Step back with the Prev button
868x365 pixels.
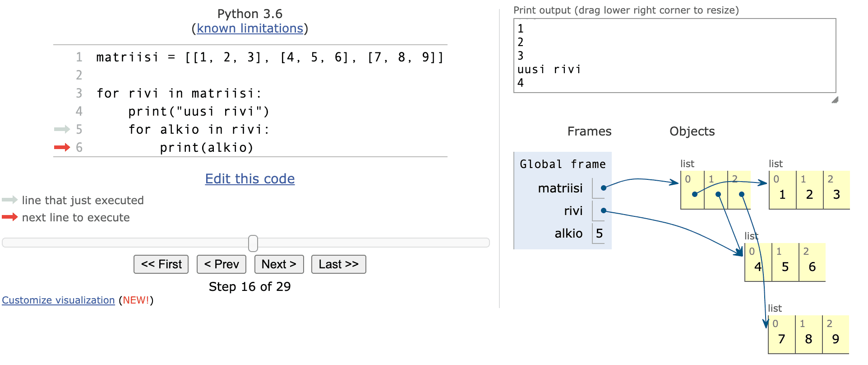tap(222, 264)
